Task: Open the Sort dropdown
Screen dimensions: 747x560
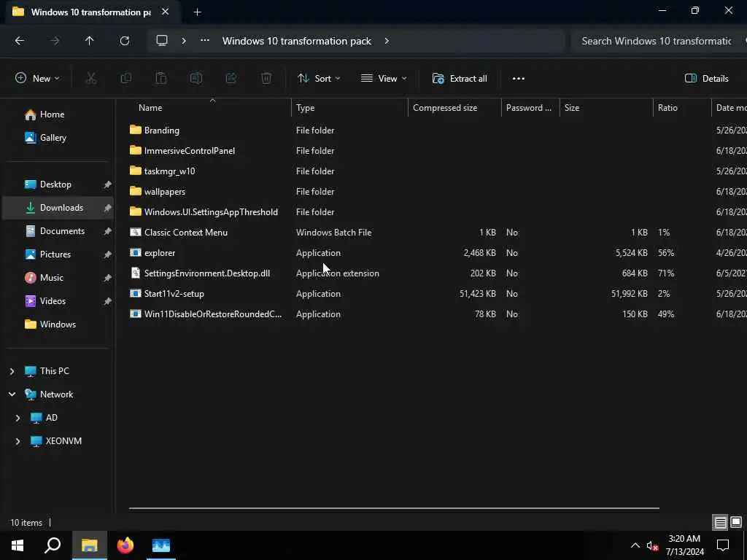Action: point(319,79)
